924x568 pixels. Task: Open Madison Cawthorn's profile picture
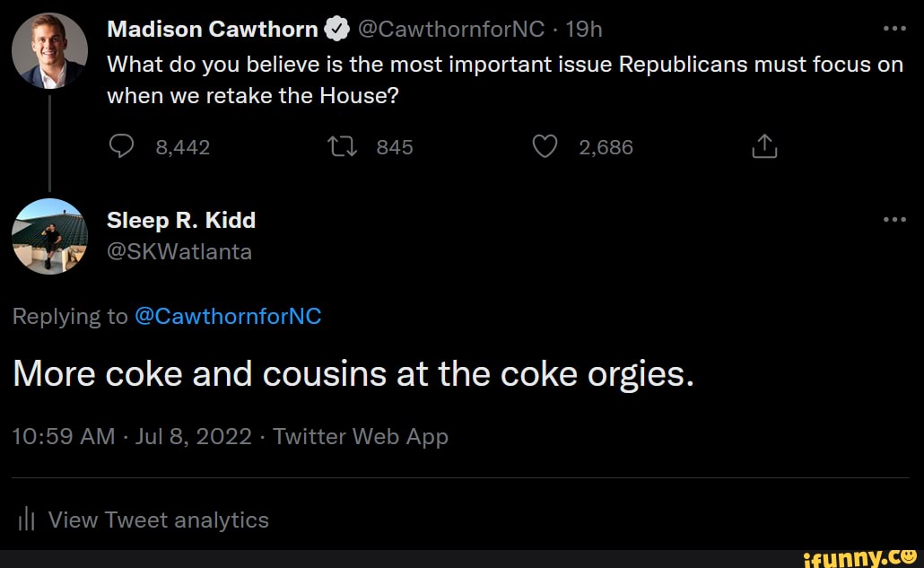50,49
